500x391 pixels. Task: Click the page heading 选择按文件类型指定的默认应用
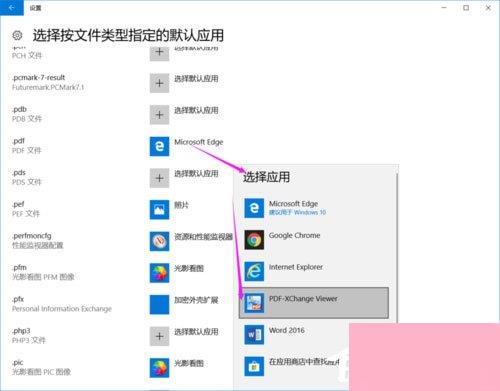128,35
